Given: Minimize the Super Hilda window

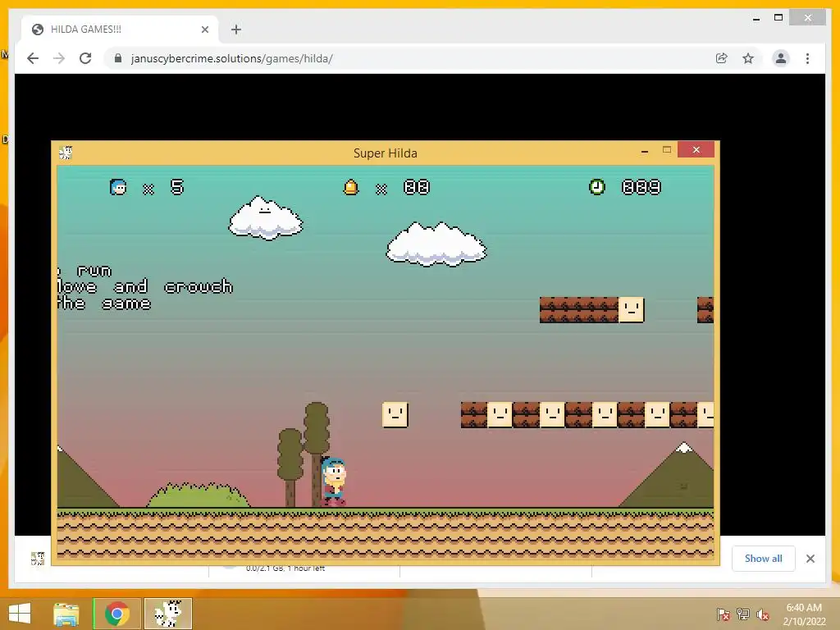Looking at the screenshot, I should [x=645, y=151].
